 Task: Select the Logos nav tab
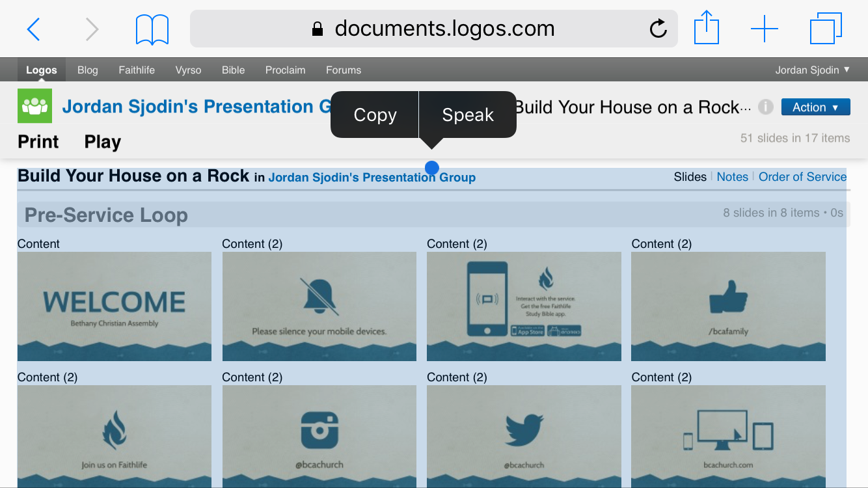click(x=42, y=70)
